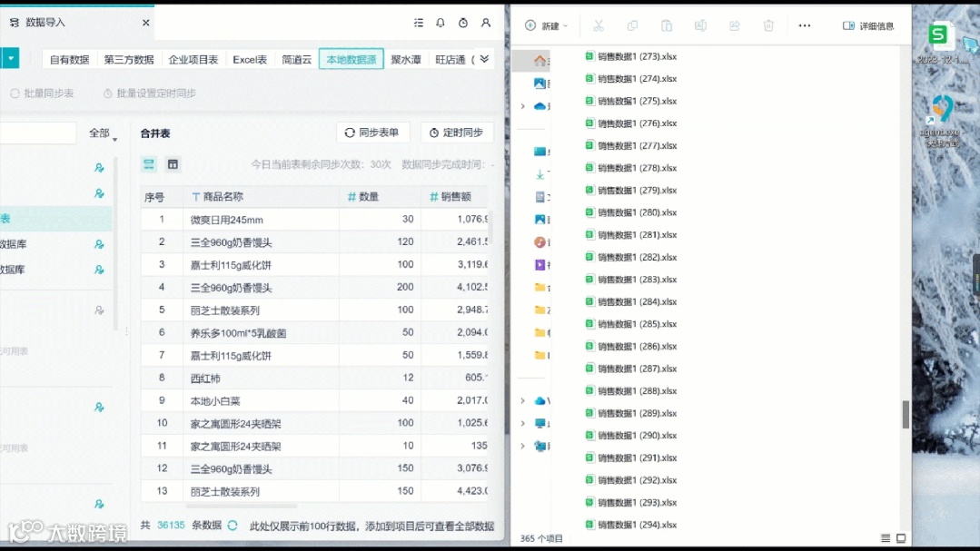
Task: Select the Rename icon in File Explorer
Action: coord(700,25)
